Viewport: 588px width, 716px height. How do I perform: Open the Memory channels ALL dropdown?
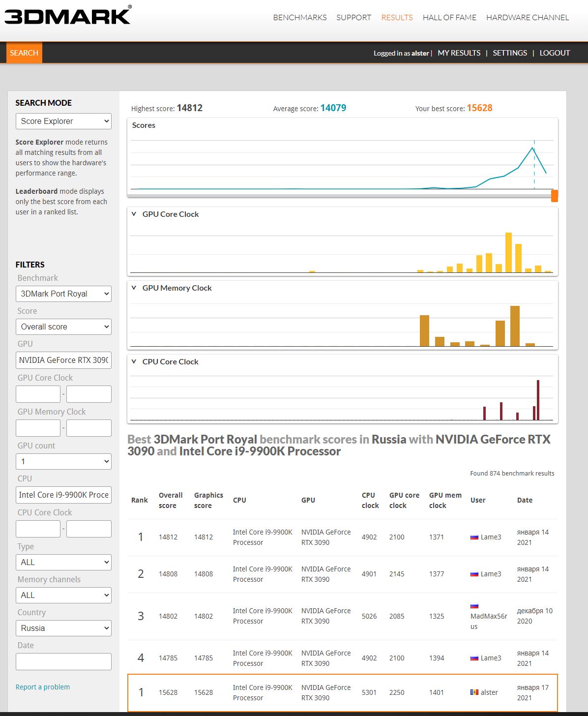point(63,595)
